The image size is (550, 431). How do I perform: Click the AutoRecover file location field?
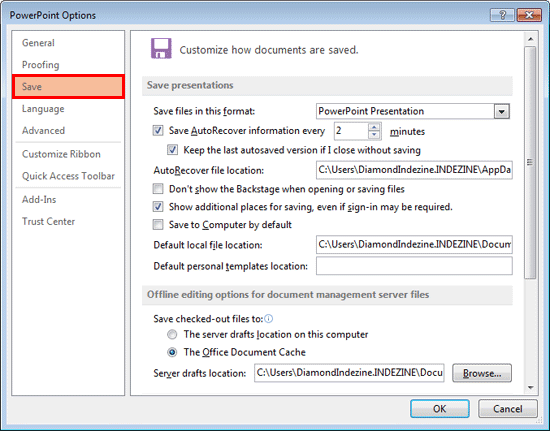click(x=414, y=170)
